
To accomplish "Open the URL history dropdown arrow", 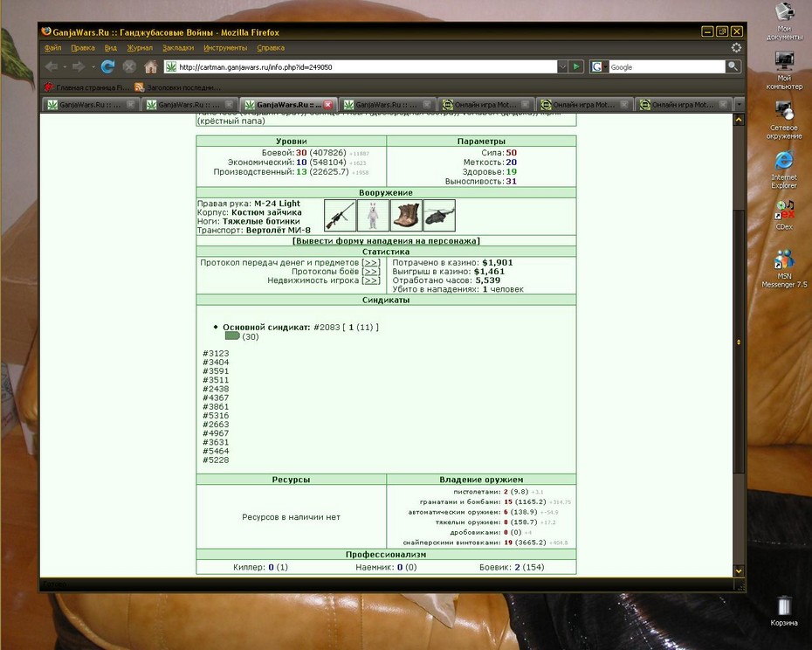I will [562, 67].
